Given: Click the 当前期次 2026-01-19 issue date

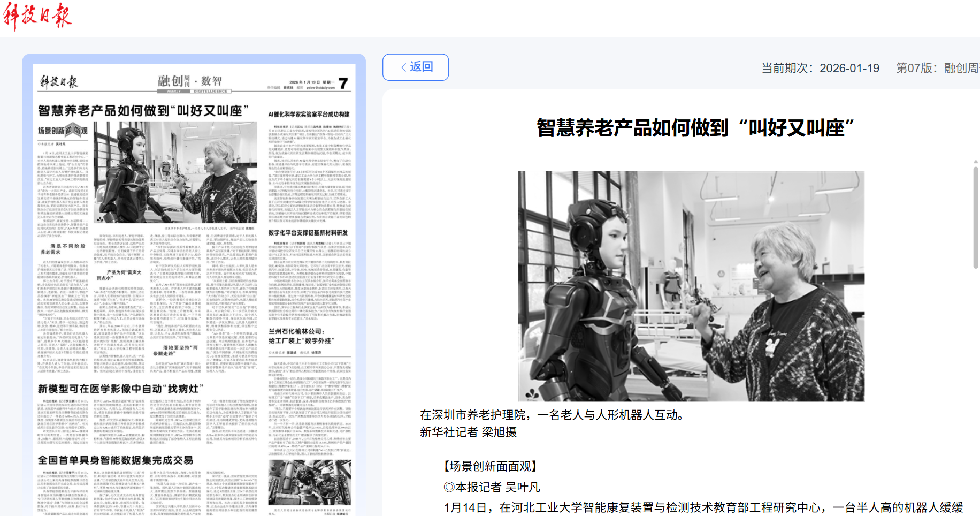Looking at the screenshot, I should [820, 68].
